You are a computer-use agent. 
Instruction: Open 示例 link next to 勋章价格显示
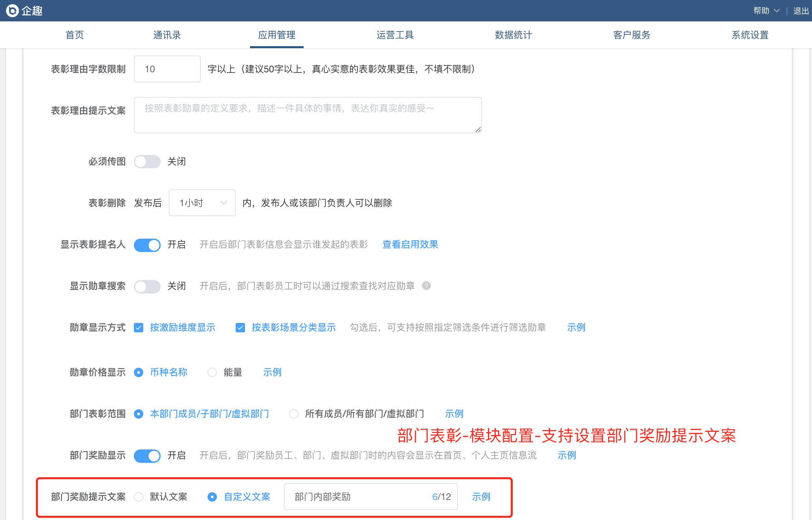[x=272, y=372]
